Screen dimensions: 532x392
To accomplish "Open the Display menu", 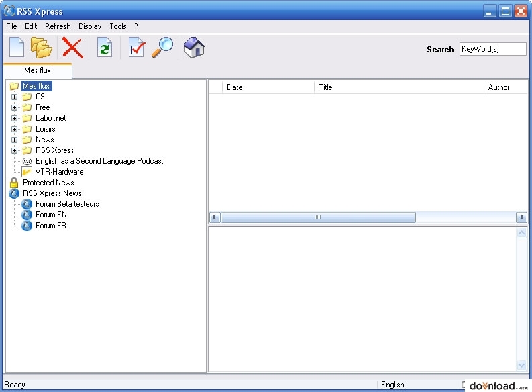I will tap(90, 26).
